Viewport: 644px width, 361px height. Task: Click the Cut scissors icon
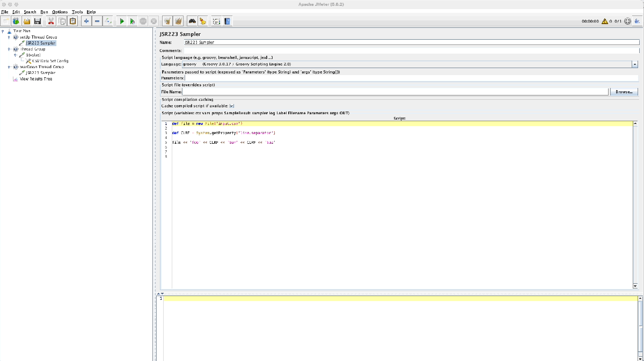tap(52, 21)
